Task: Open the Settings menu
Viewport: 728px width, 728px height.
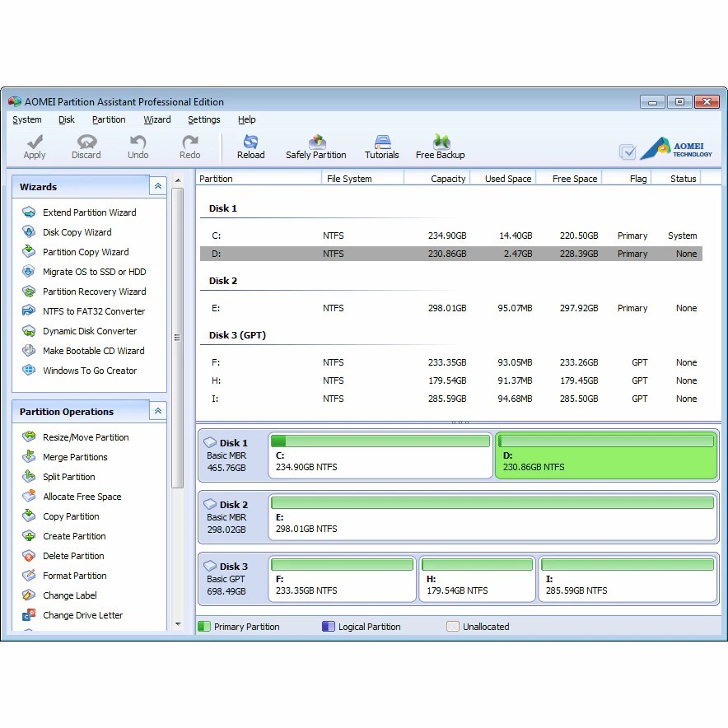Action: tap(203, 119)
